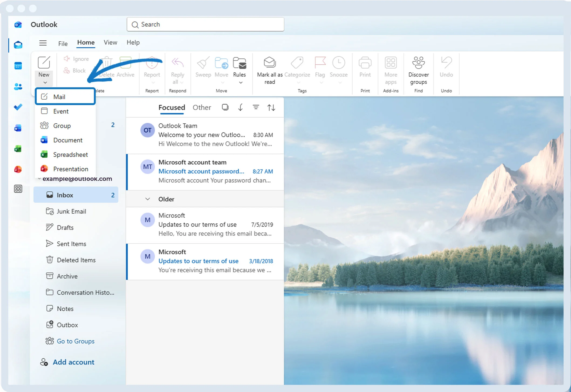
Task: Expand the Rules dropdown
Action: pyautogui.click(x=241, y=82)
